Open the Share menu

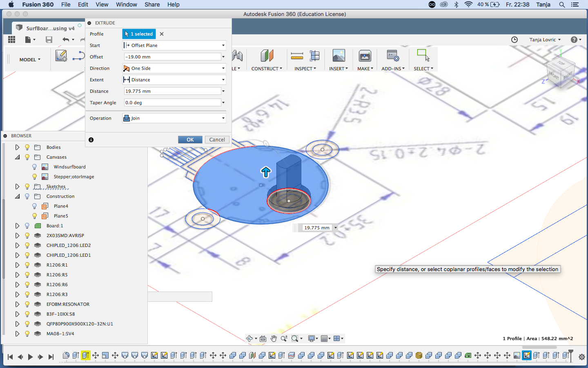tap(152, 4)
